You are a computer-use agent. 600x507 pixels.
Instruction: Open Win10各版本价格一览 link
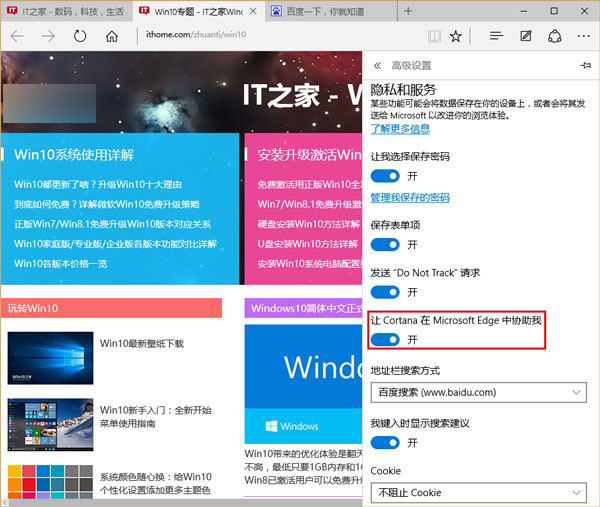coord(60,264)
